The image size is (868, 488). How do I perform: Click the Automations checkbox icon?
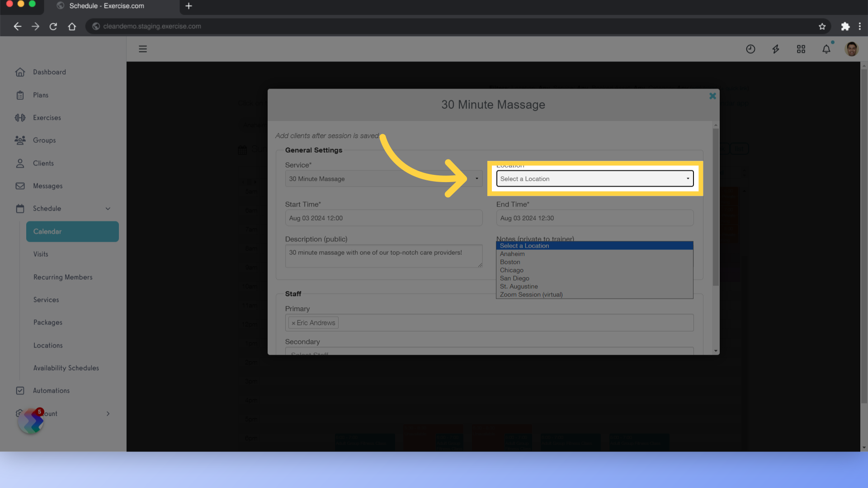coord(20,390)
